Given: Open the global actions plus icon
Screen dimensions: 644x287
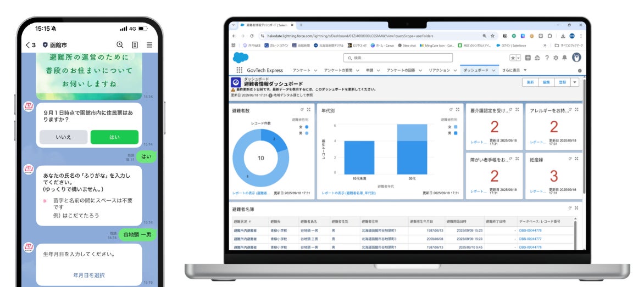Looking at the screenshot, I should click(528, 58).
